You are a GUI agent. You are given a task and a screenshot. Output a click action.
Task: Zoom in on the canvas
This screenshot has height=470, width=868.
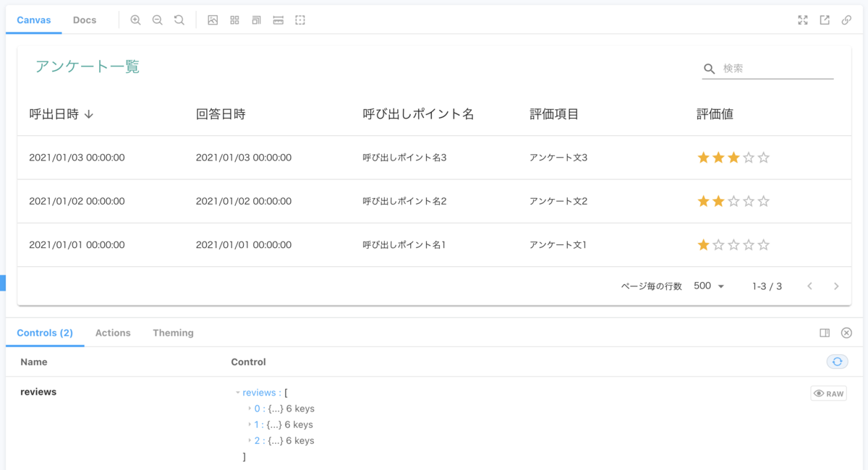[x=135, y=20]
